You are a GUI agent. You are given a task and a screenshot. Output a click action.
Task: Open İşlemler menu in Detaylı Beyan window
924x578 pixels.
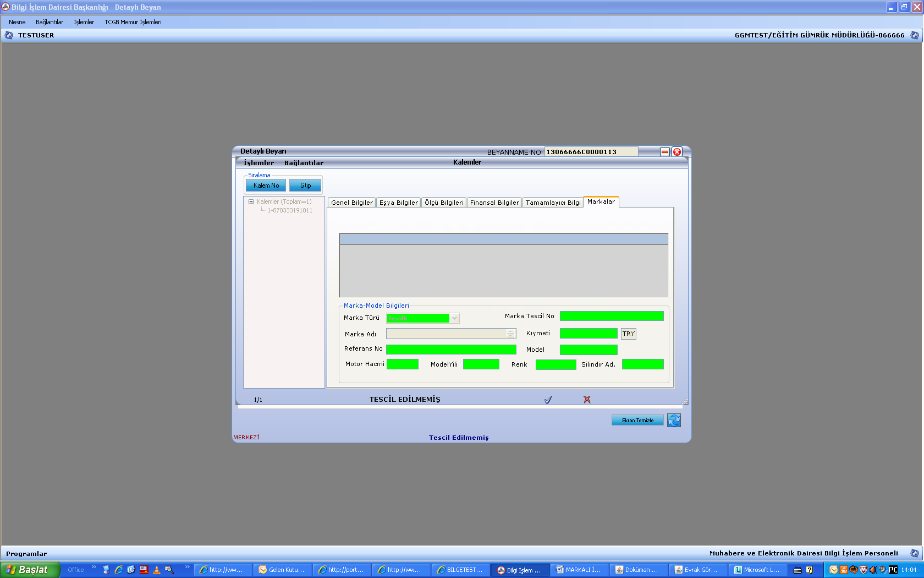(259, 163)
